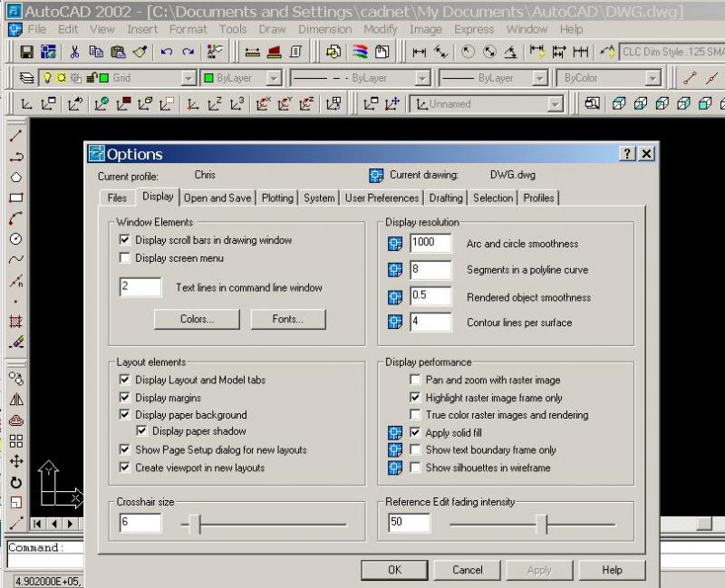Screen dimensions: 725x588
Task: Enable Show silhouettes in wireframe
Action: (x=415, y=468)
